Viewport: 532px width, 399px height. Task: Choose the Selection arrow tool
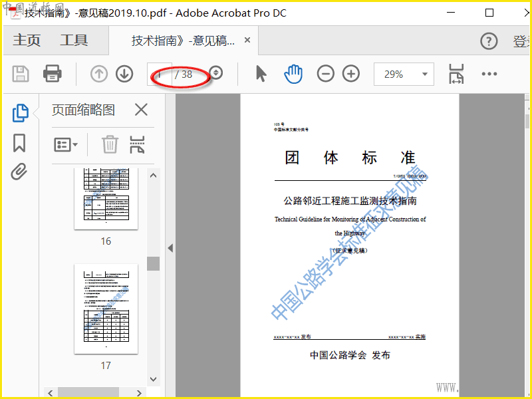(x=261, y=74)
